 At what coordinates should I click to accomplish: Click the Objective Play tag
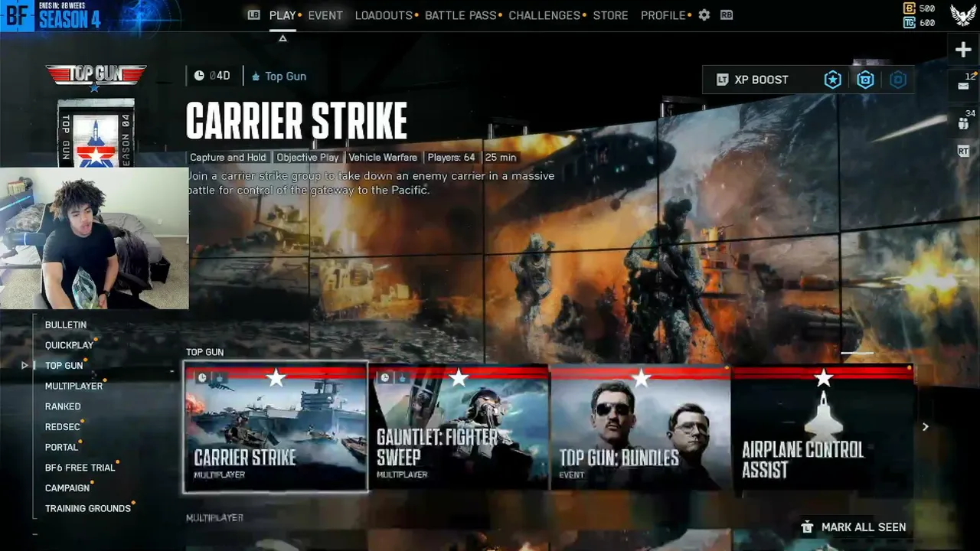point(308,158)
